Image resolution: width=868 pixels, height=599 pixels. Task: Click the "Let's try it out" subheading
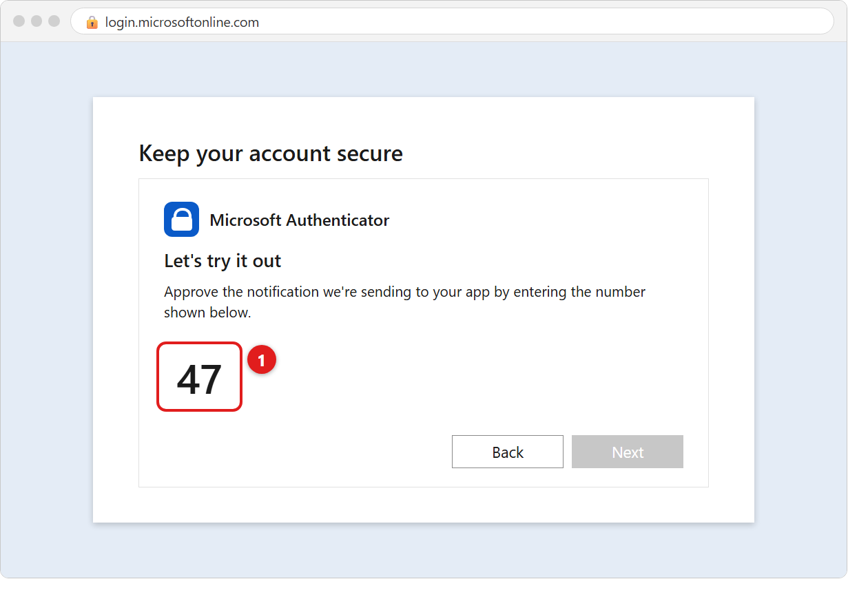coord(223,261)
